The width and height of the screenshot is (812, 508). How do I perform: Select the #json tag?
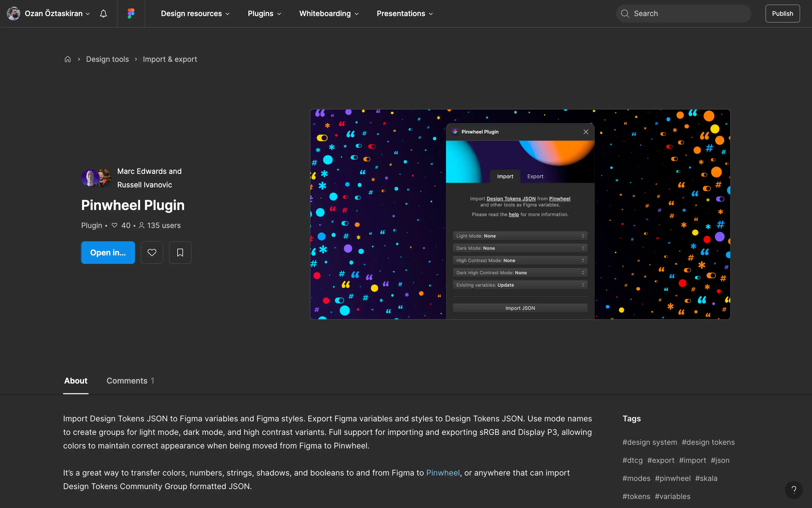point(720,460)
